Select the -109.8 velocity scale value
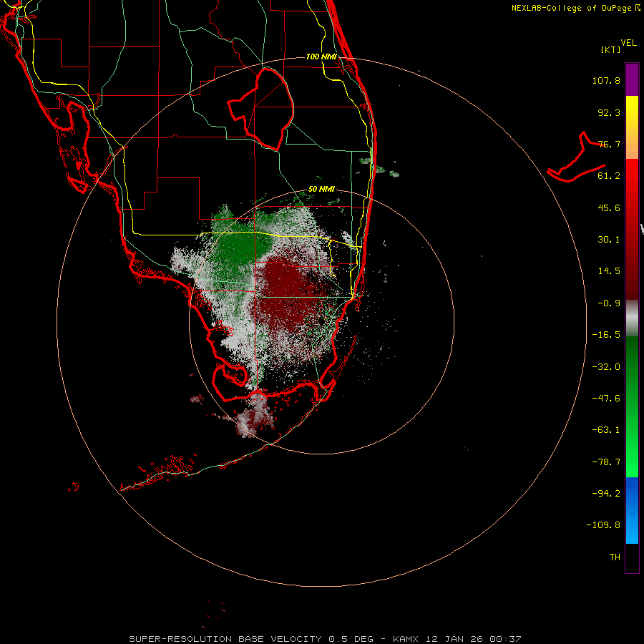 pyautogui.click(x=603, y=525)
